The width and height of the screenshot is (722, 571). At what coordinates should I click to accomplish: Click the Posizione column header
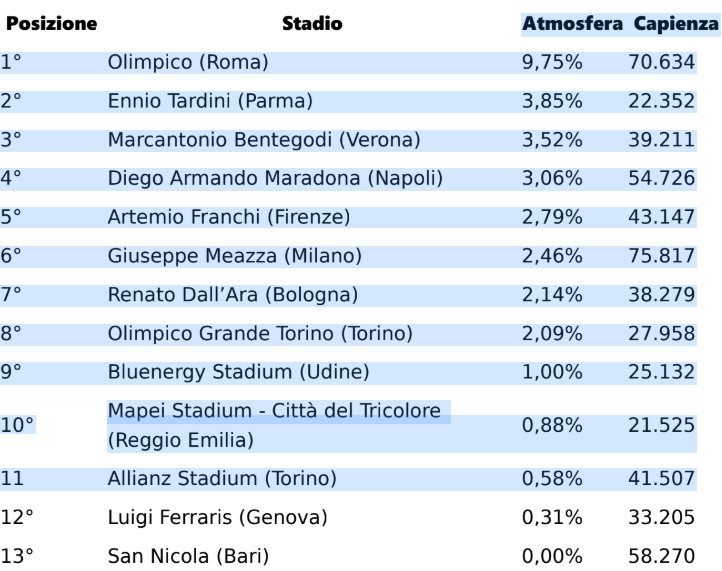tap(51, 24)
